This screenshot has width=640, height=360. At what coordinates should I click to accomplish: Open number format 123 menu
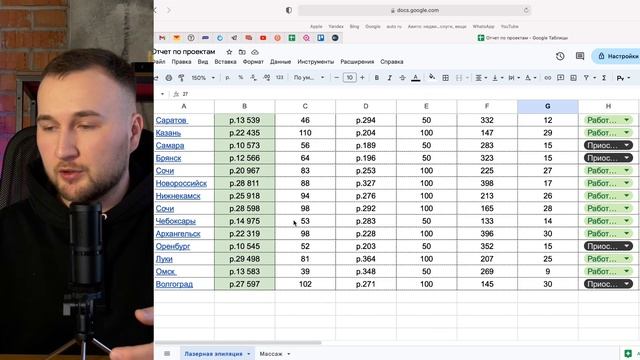(280, 78)
